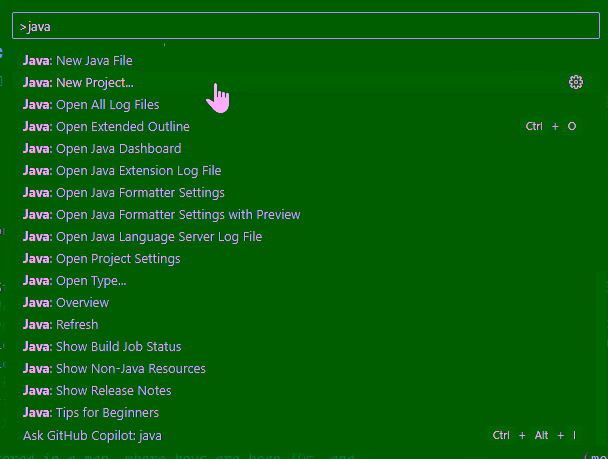Run Java: New Project command
The image size is (608, 459).
pyautogui.click(x=78, y=83)
